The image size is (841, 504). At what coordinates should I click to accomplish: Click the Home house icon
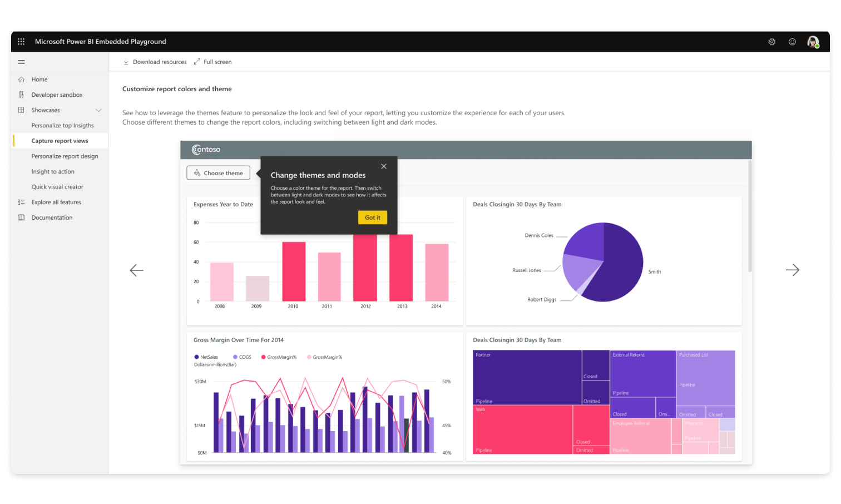pos(21,80)
